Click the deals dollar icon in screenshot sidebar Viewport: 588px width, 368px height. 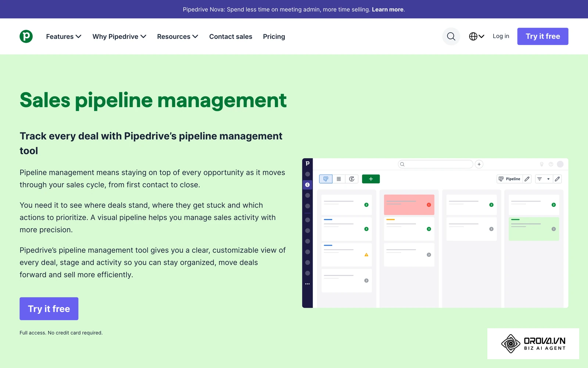click(x=308, y=185)
